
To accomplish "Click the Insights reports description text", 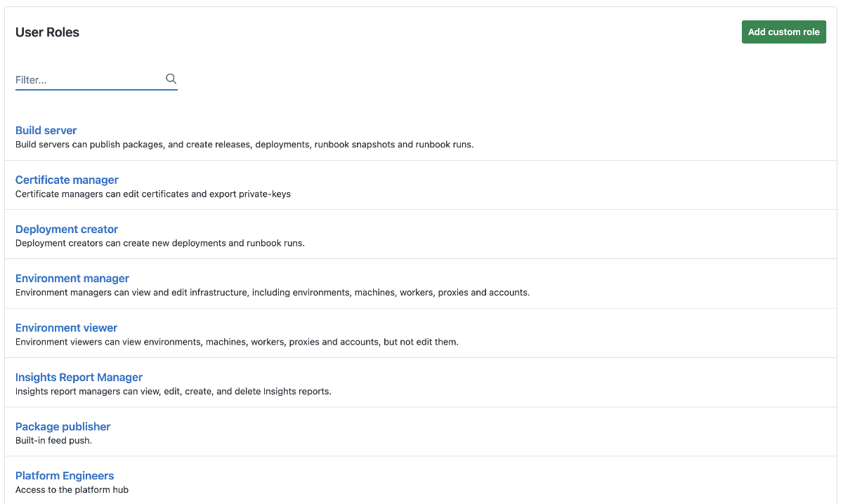I will (173, 391).
